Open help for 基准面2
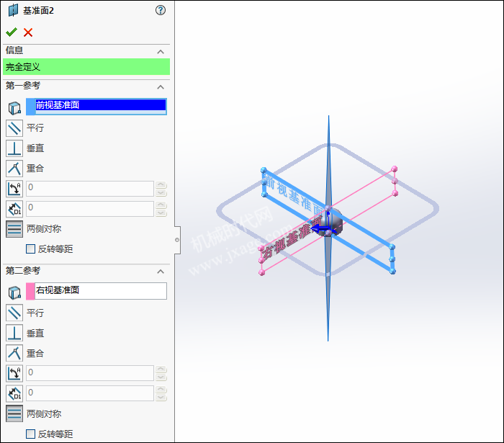Viewport: 504px width, 443px height. [x=161, y=10]
